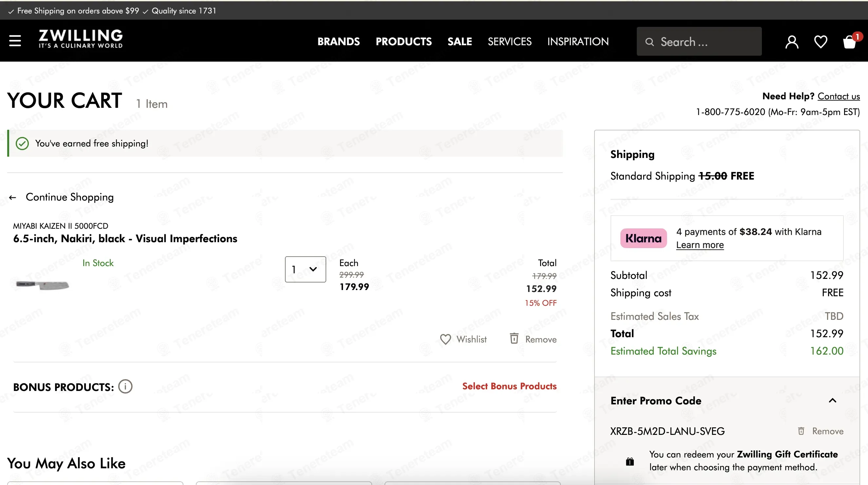Viewport: 868px width, 485px height.
Task: Open Klarna Learn more link
Action: click(x=700, y=245)
